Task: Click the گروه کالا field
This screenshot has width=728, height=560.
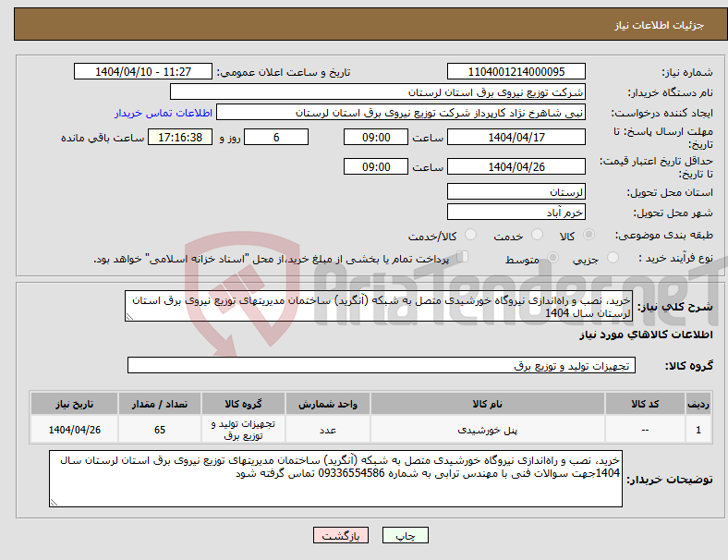Action: 382,365
